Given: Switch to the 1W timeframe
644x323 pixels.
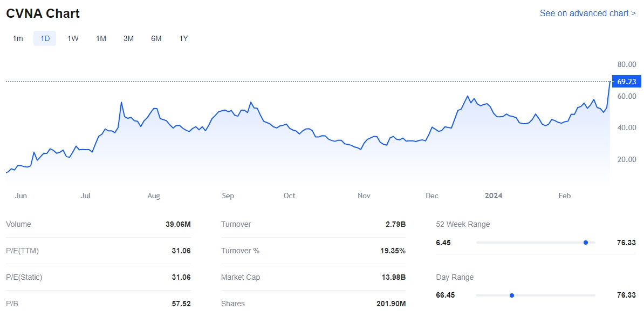Looking at the screenshot, I should (73, 38).
